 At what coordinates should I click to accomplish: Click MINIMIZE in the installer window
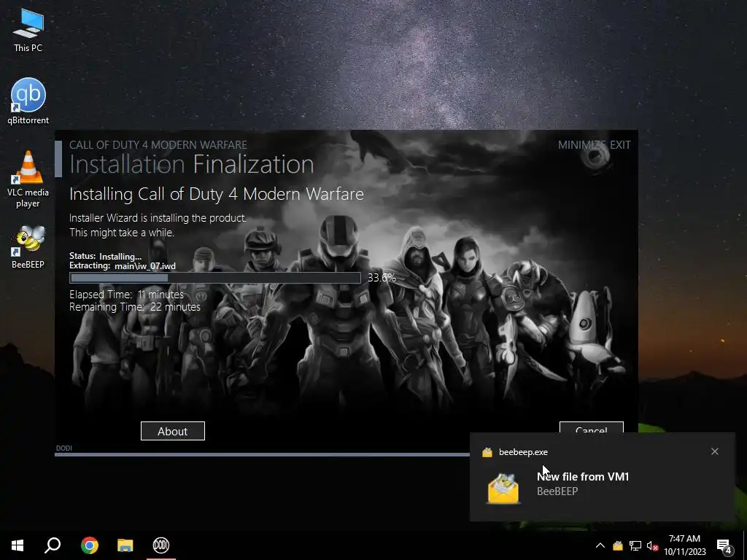pos(581,145)
